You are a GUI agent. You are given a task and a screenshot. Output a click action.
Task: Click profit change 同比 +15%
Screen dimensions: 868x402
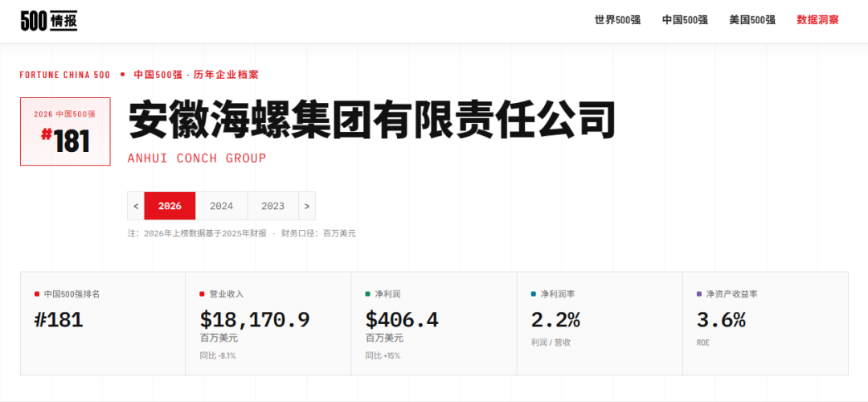pos(383,355)
